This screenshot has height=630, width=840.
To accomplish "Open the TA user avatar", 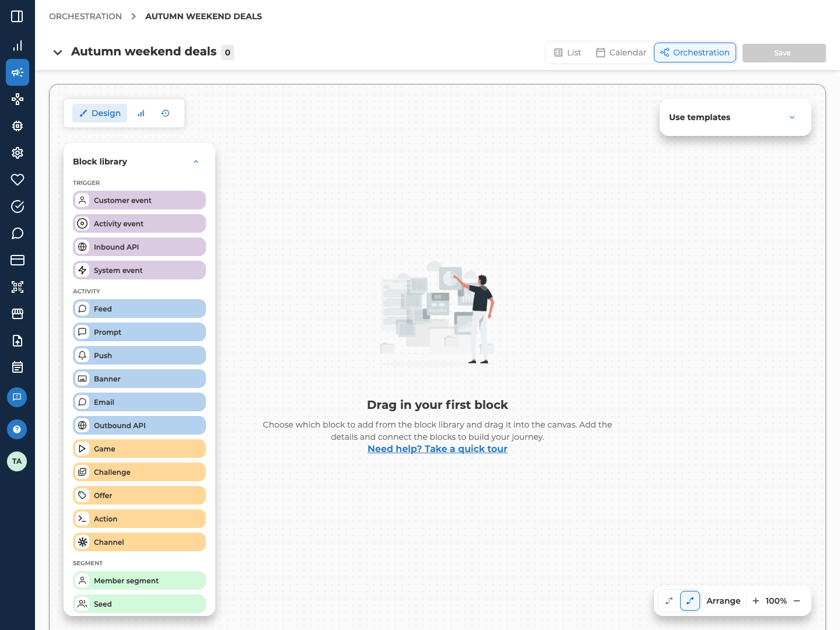I will (x=17, y=461).
